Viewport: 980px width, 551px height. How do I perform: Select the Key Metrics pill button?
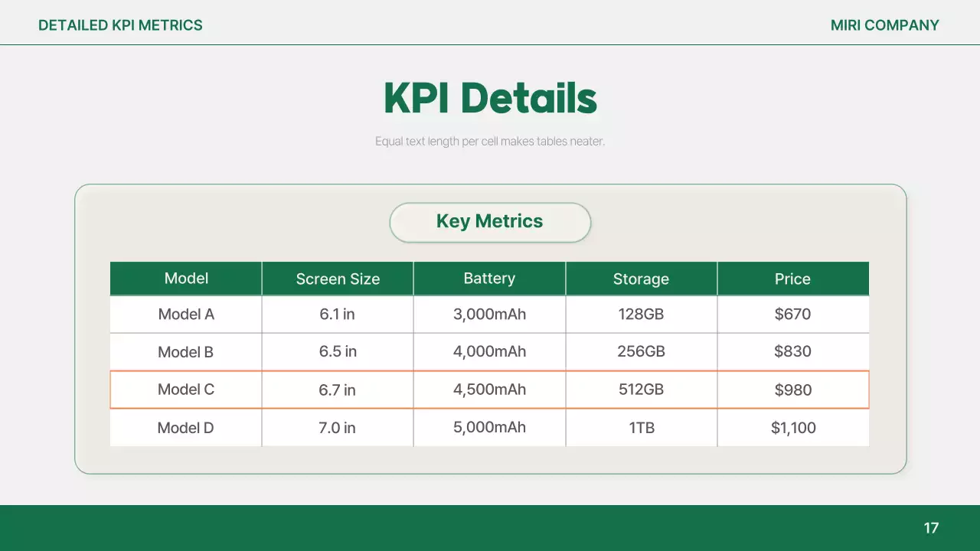coord(490,222)
